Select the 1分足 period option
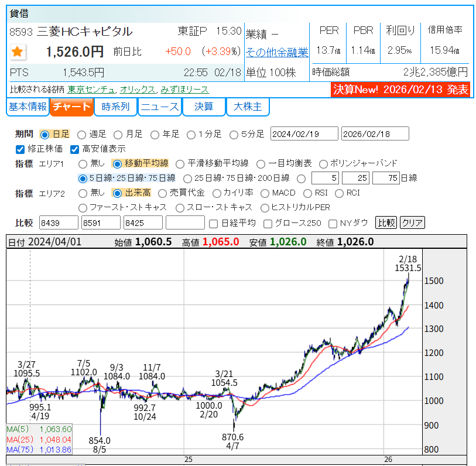476x466 pixels. pyautogui.click(x=191, y=133)
